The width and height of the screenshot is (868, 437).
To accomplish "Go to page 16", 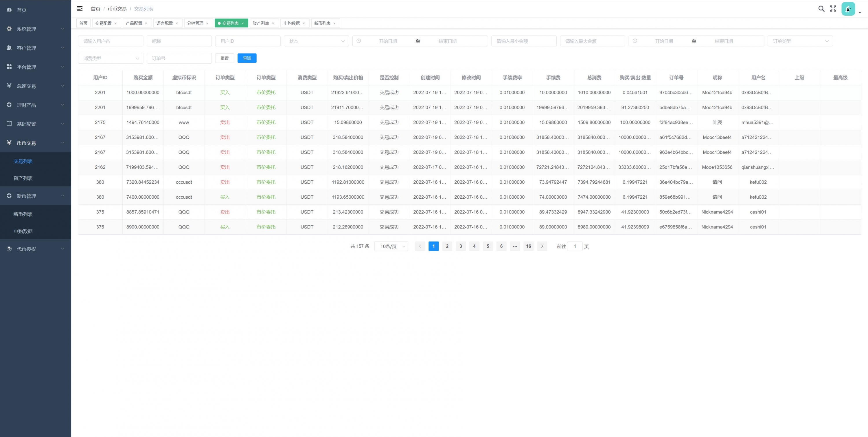I will coord(528,246).
